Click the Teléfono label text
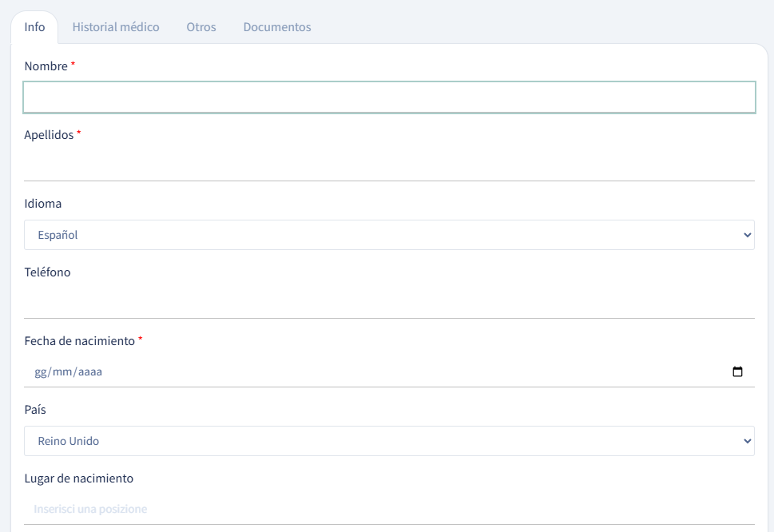This screenshot has height=532, width=774. point(47,272)
